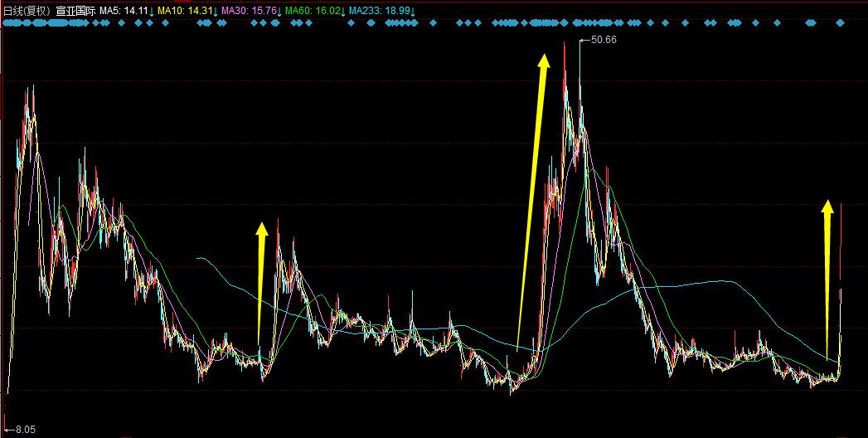Click the down arrow after MA5 value

click(x=152, y=11)
